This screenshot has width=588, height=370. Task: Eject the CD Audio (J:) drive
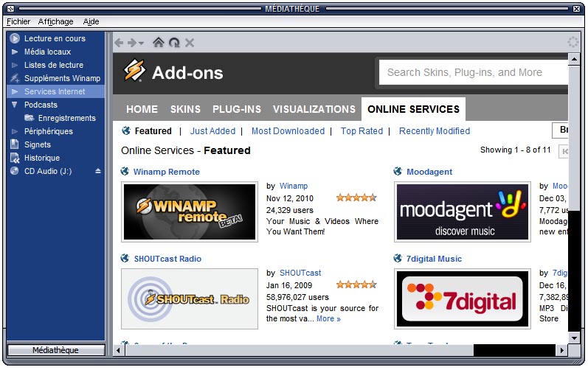[x=98, y=171]
